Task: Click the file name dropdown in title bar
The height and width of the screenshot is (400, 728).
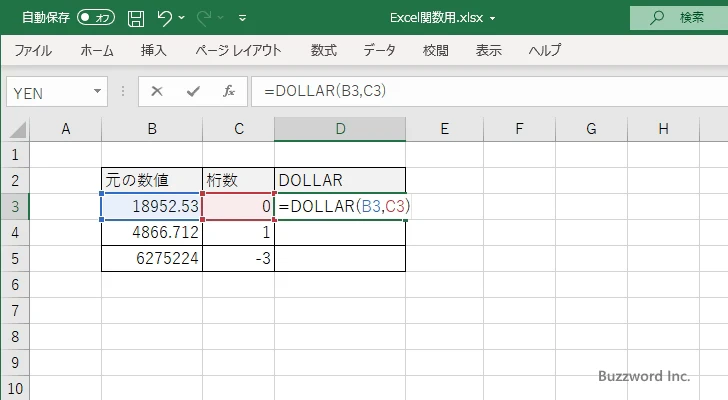Action: 493,18
